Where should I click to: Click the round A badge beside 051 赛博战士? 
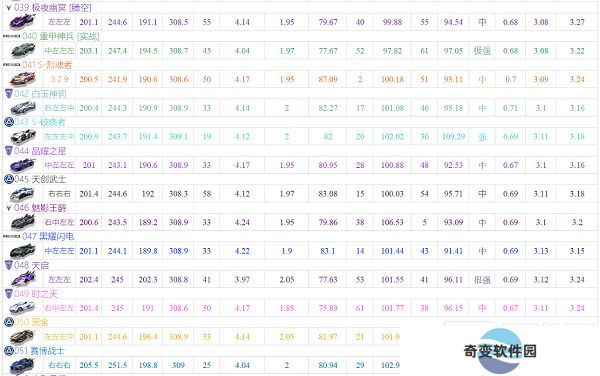[x=8, y=351]
